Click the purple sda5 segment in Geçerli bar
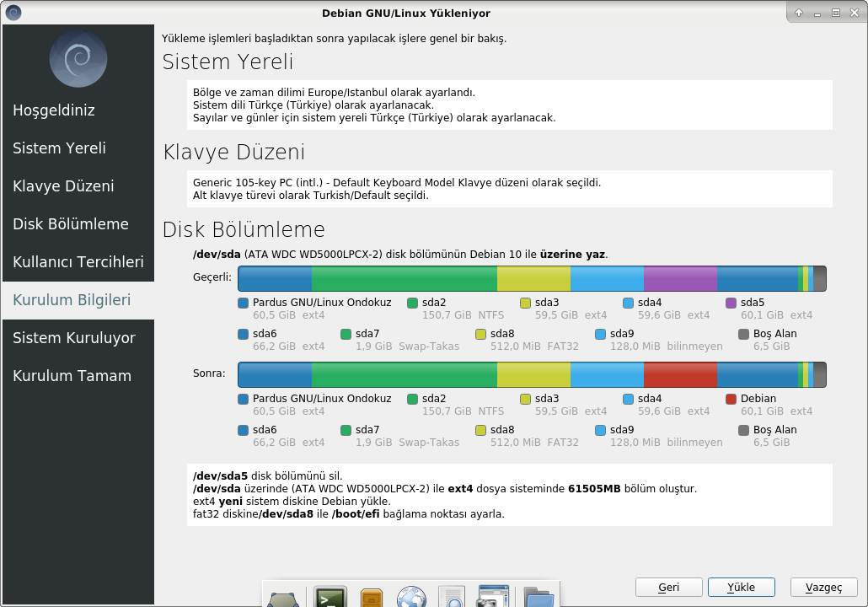The width and height of the screenshot is (868, 607). click(x=680, y=278)
